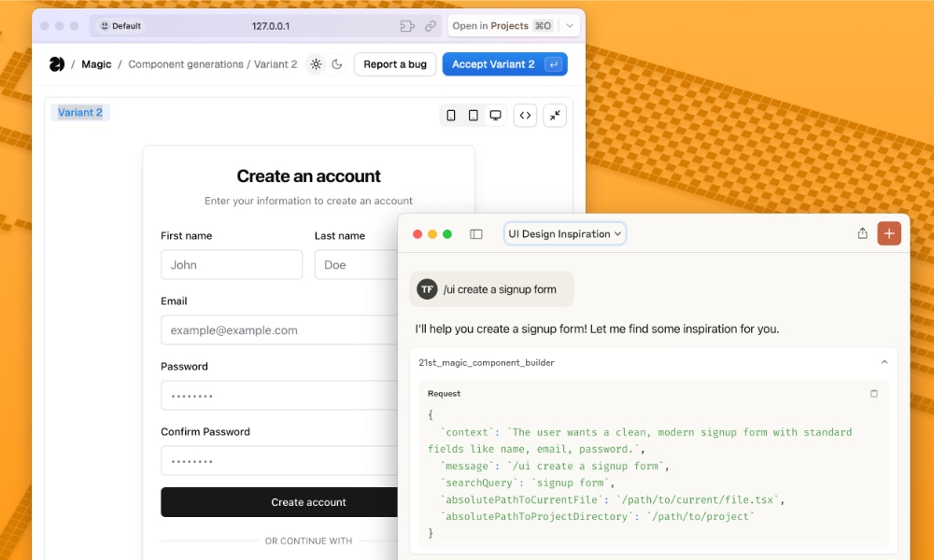
Task: Select tablet preview size
Action: 474,116
